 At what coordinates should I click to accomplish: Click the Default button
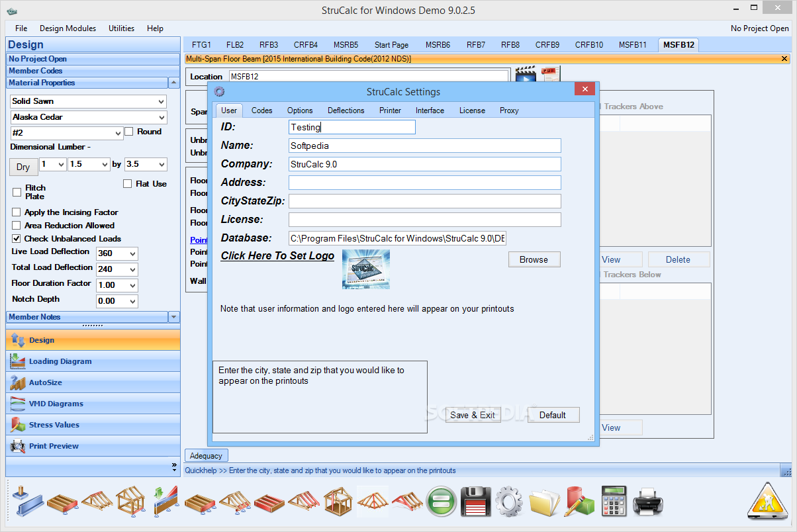[x=553, y=415]
